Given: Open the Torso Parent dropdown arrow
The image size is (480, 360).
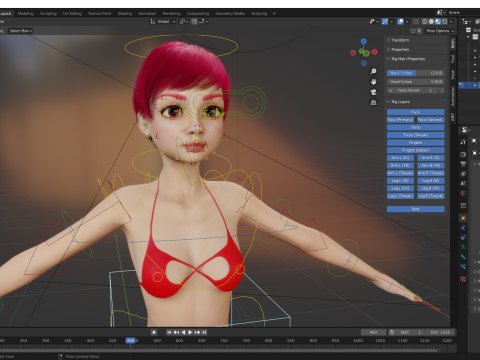Looking at the screenshot, I should (390, 90).
